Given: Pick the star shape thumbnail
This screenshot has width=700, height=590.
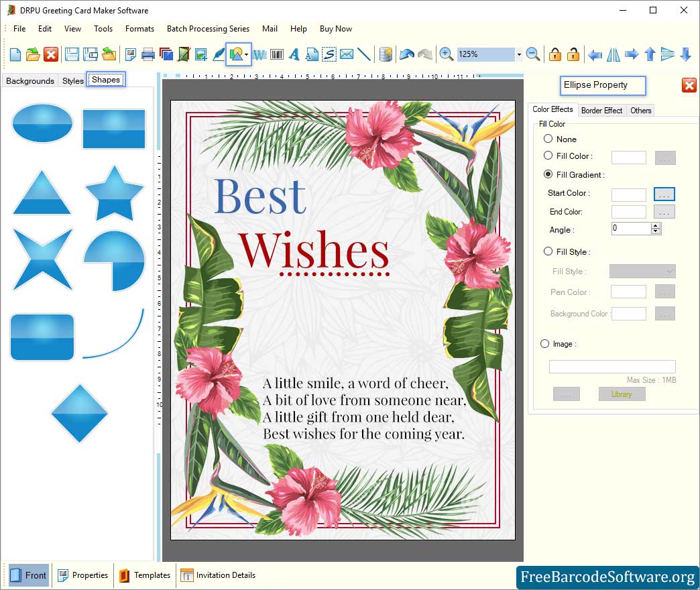Looking at the screenshot, I should tap(114, 193).
